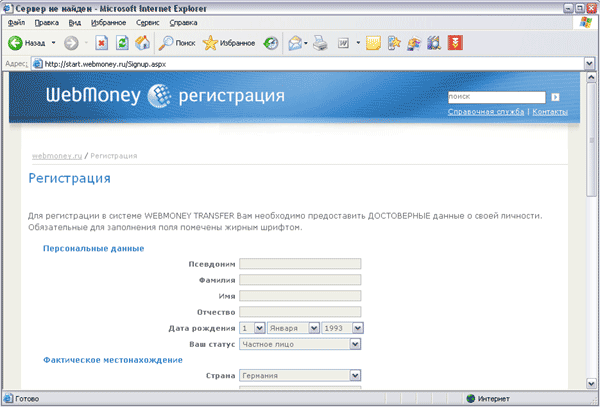Click the Windows flag logo
This screenshot has height=407, width=600.
[x=585, y=22]
